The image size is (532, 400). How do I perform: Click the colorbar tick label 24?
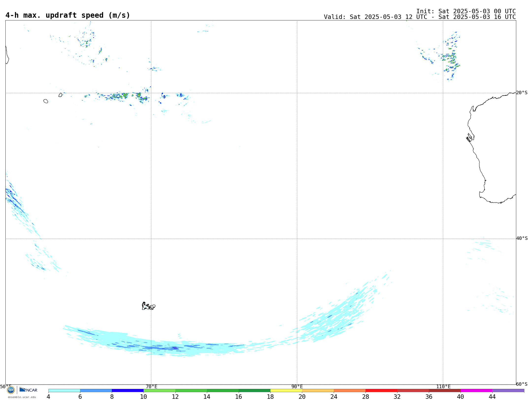[334, 397]
